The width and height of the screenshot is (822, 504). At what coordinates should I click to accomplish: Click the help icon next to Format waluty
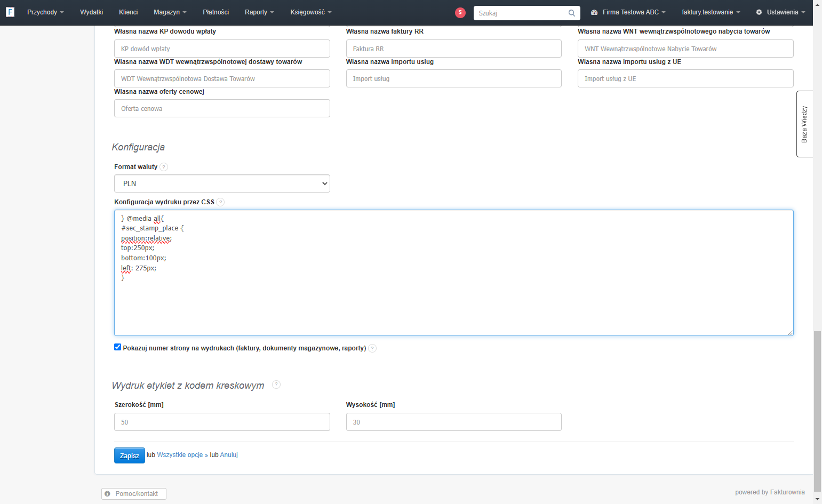pos(164,167)
